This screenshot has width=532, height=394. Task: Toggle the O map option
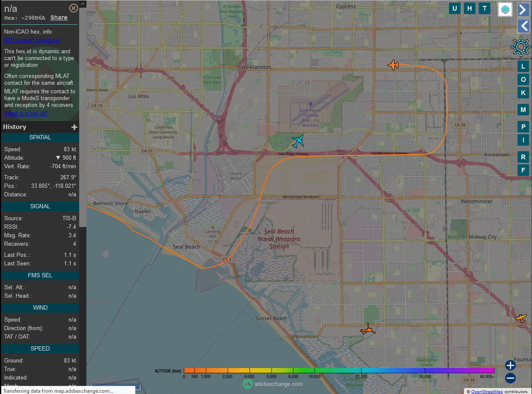pos(523,80)
